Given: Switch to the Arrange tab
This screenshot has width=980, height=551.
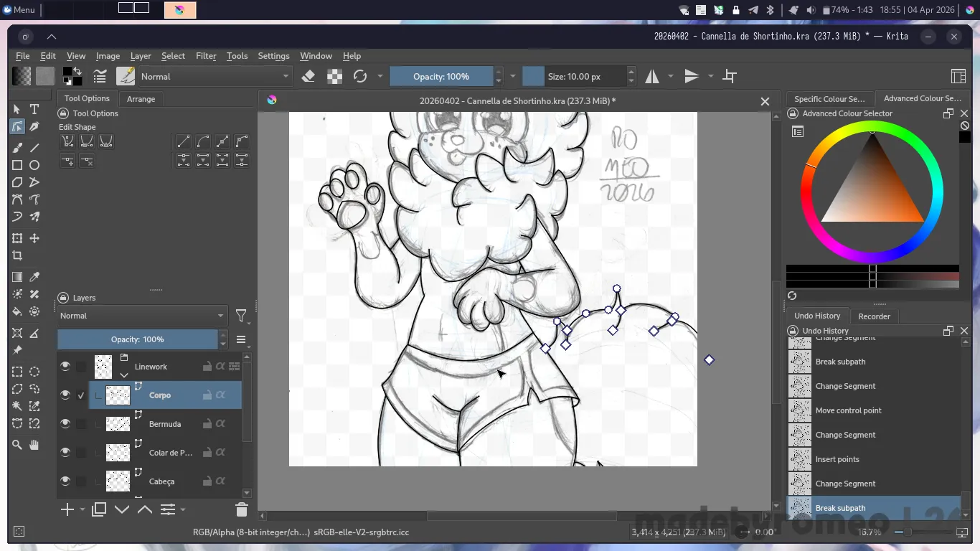Looking at the screenshot, I should coord(141,99).
